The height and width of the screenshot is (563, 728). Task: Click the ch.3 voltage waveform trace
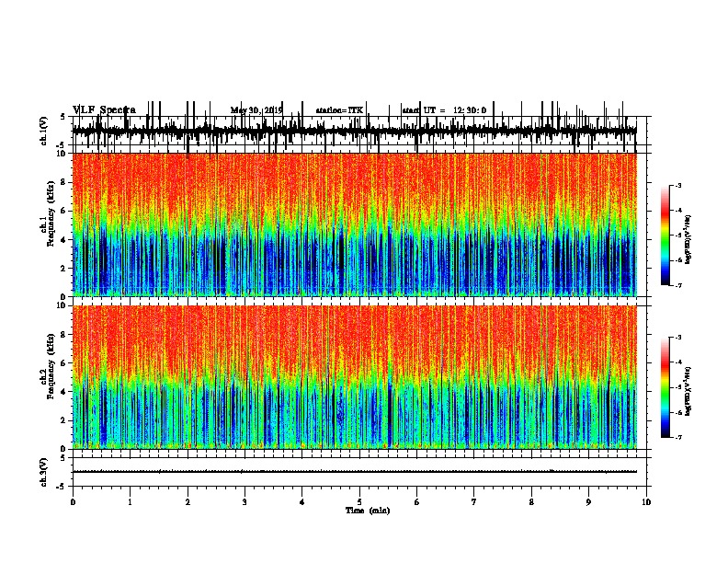click(354, 472)
